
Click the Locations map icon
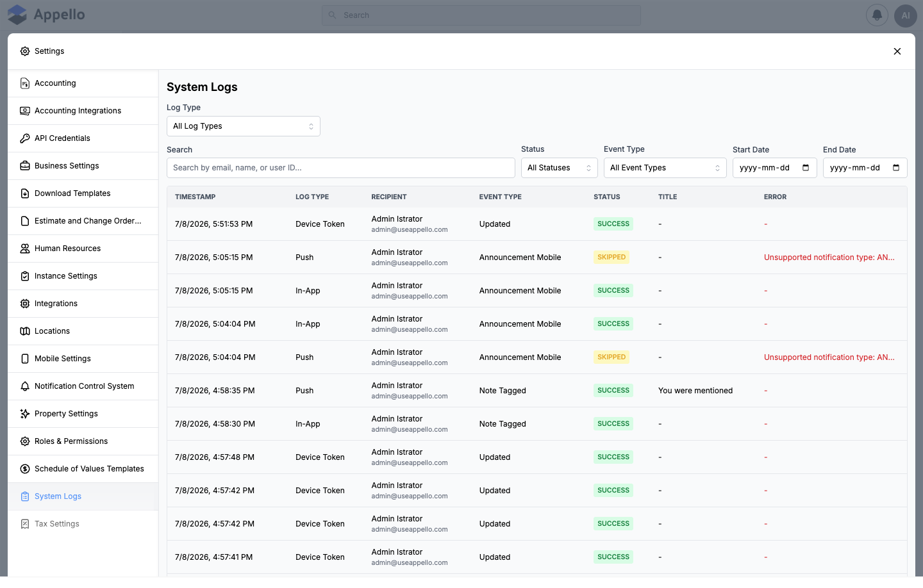click(25, 331)
